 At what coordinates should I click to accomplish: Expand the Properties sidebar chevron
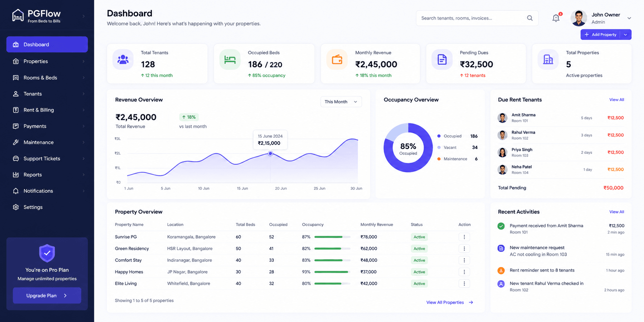83,61
